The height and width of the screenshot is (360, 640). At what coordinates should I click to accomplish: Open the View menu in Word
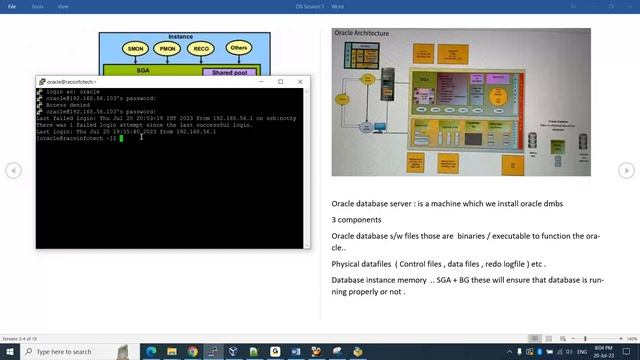pyautogui.click(x=63, y=7)
